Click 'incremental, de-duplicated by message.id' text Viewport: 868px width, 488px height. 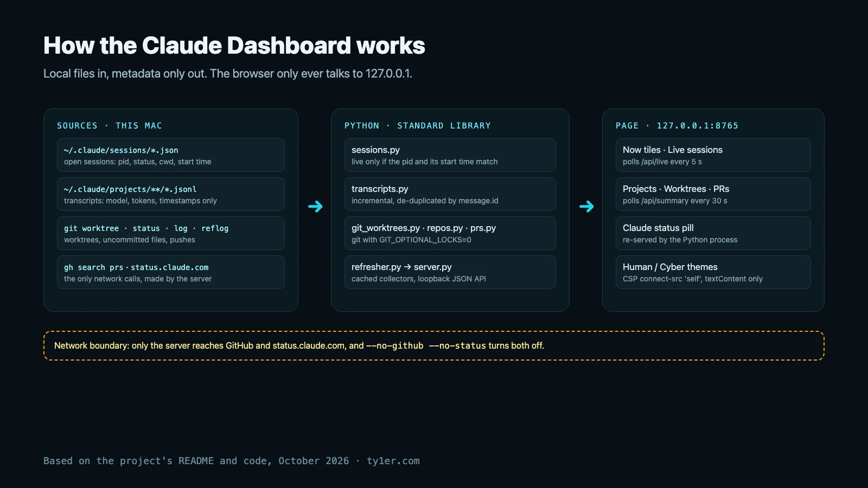pyautogui.click(x=425, y=201)
